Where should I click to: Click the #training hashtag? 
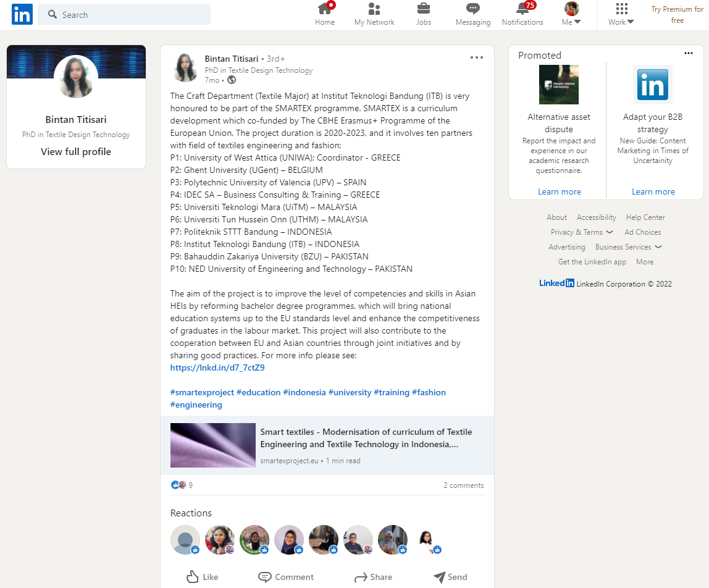(392, 392)
